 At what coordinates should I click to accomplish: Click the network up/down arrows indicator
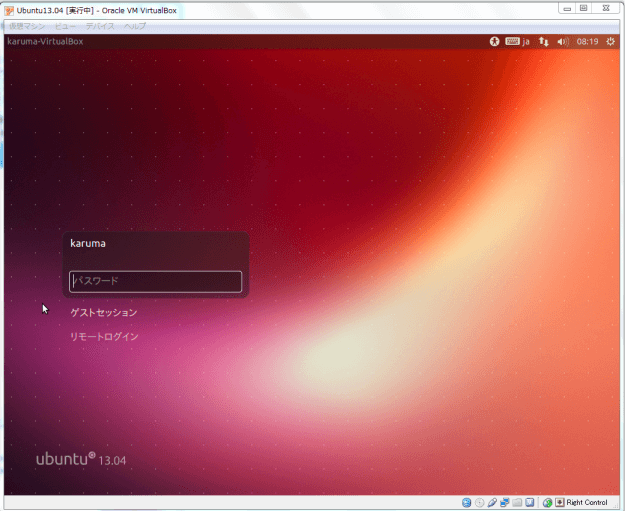[x=544, y=42]
